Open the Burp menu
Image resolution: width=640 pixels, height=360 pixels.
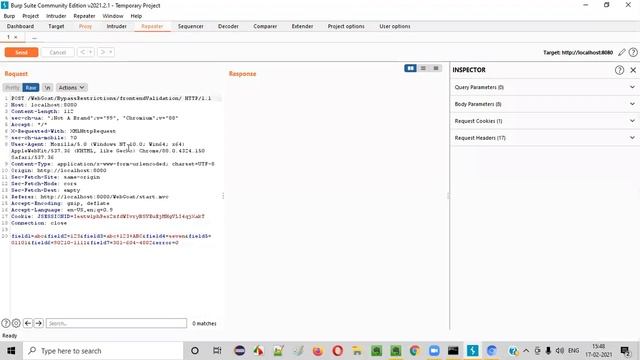point(9,16)
